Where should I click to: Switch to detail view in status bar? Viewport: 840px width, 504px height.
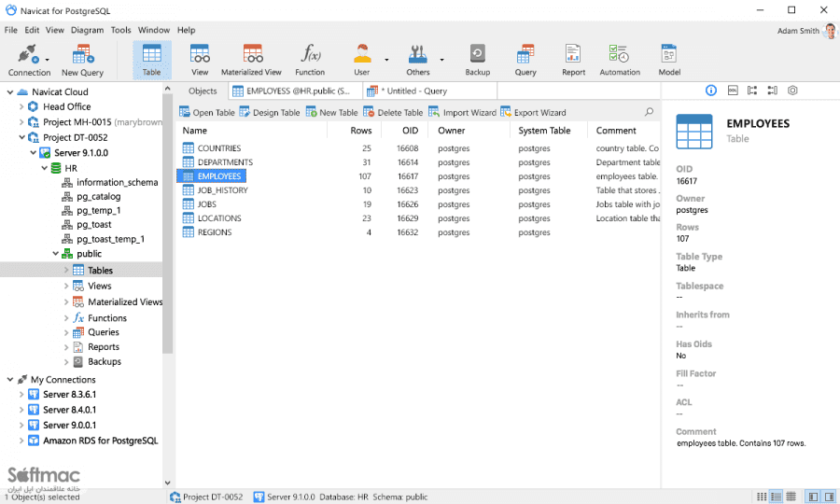tap(776, 497)
